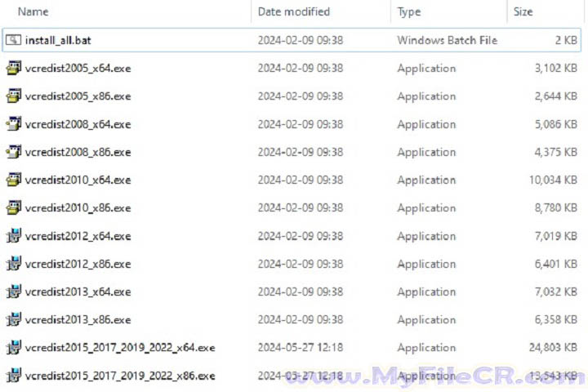
Task: Sort by the Date modified column
Action: (x=294, y=11)
